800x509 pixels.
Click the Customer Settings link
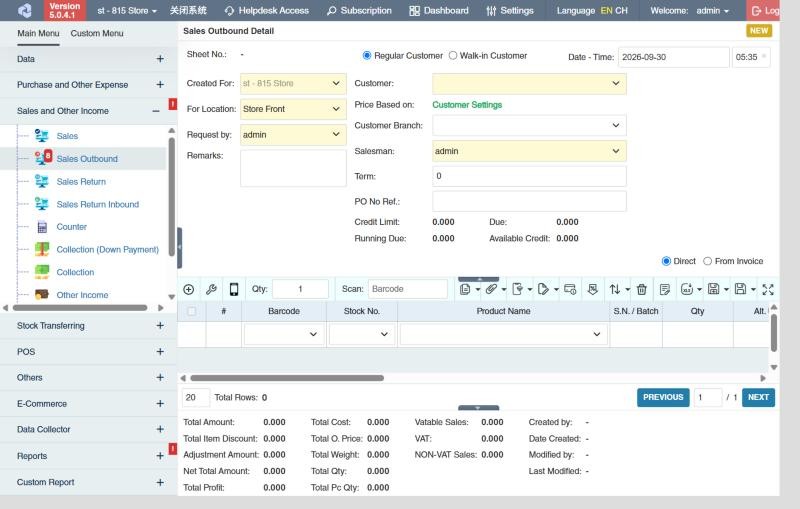tap(467, 105)
